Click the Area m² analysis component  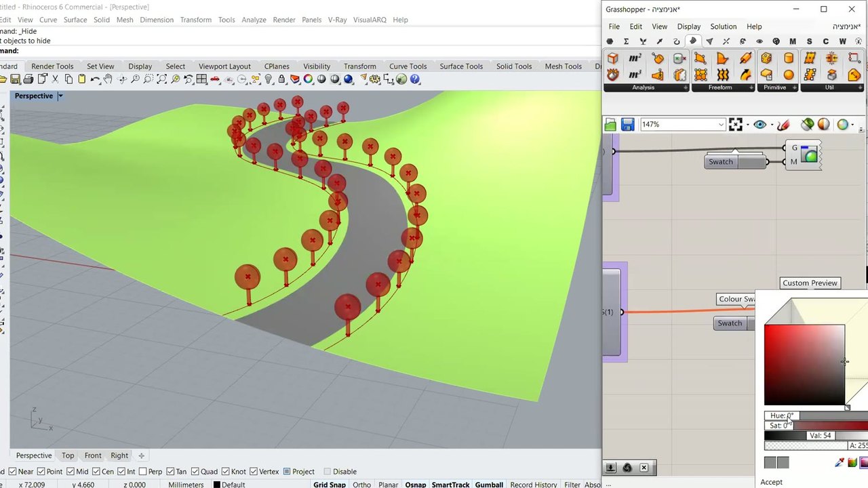(x=635, y=58)
